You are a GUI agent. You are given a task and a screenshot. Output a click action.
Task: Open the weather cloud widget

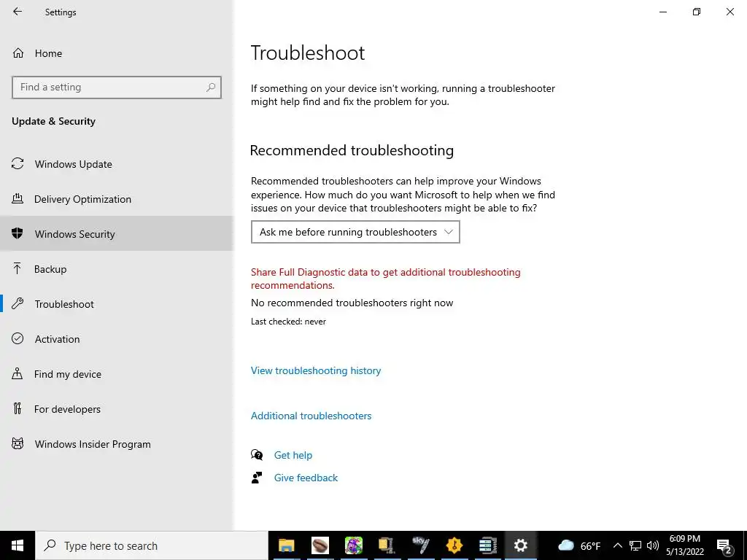[x=566, y=545]
